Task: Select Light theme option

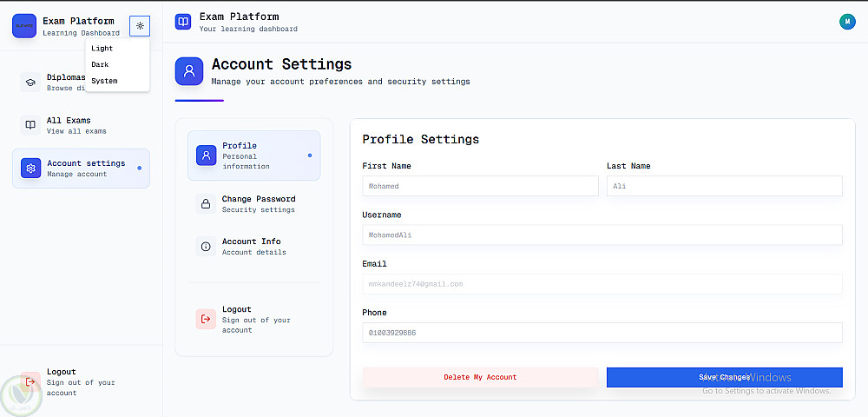Action: pyautogui.click(x=102, y=49)
